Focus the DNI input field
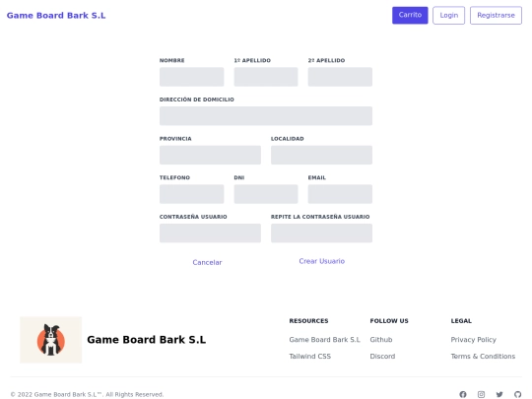The image size is (532, 399). [x=266, y=194]
